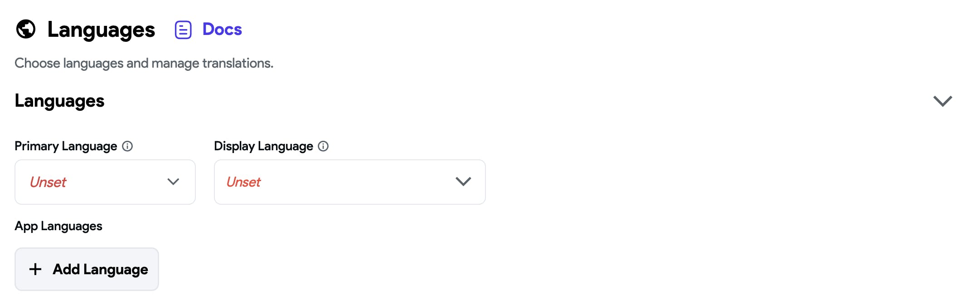Image resolution: width=980 pixels, height=306 pixels.
Task: Click the Unset value in Display Language
Action: 243,182
